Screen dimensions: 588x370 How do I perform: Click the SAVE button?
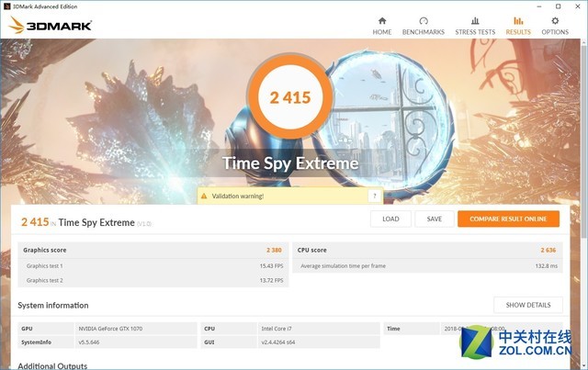click(435, 219)
